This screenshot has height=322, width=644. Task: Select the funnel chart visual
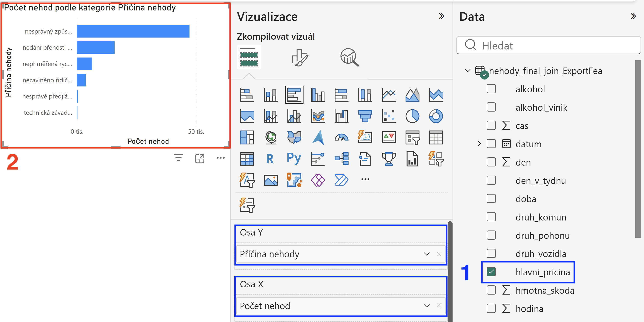coord(365,116)
